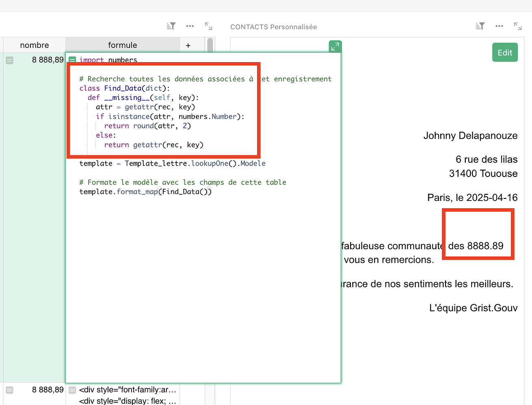Open the table widget three-dot menu
Viewport: 532px width, 405px height.
tap(190, 26)
